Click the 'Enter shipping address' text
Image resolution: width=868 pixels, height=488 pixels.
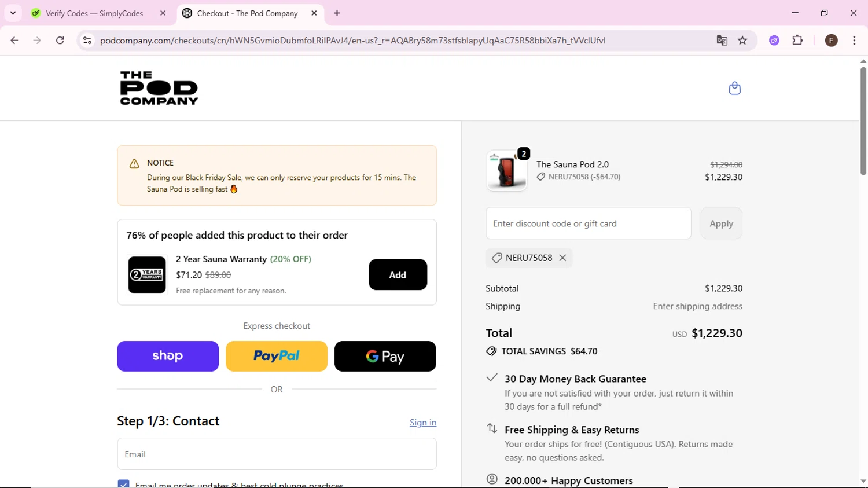(697, 306)
